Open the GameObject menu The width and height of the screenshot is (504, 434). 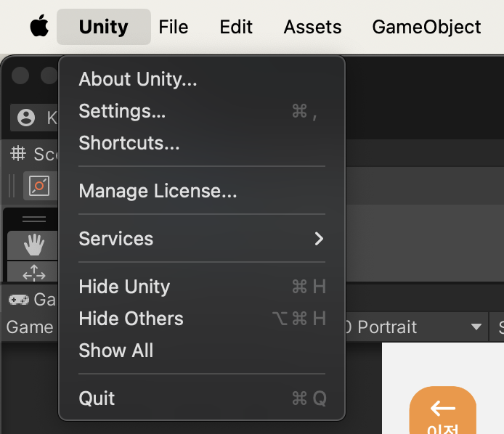point(426,27)
